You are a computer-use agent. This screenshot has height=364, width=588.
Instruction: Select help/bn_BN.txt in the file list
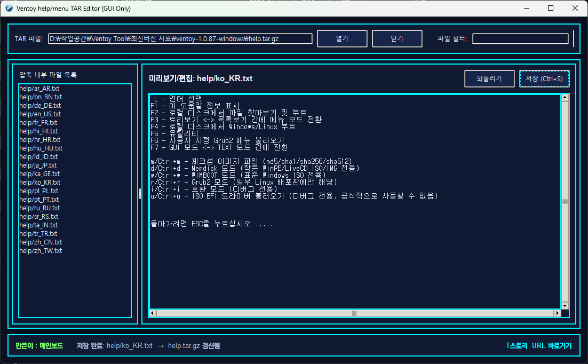tap(41, 97)
